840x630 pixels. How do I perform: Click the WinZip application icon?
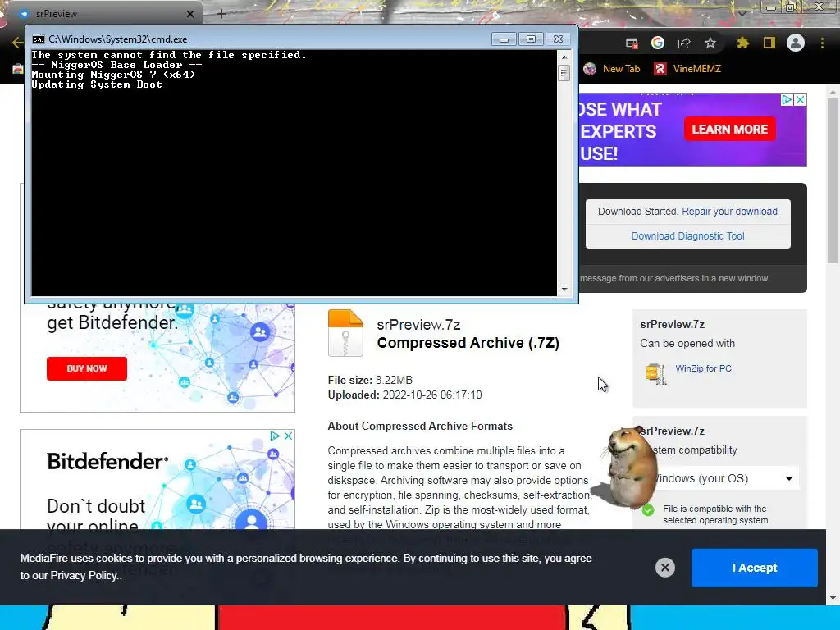tap(656, 373)
